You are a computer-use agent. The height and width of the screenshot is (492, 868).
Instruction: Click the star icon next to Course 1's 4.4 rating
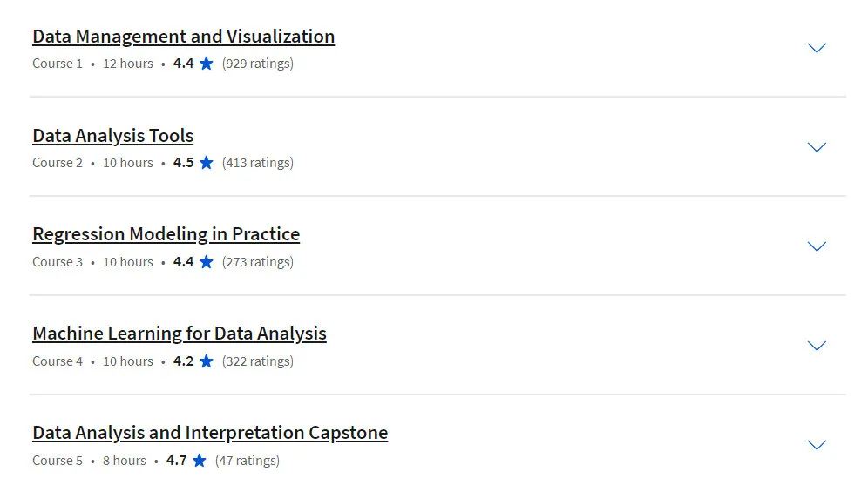[x=207, y=63]
